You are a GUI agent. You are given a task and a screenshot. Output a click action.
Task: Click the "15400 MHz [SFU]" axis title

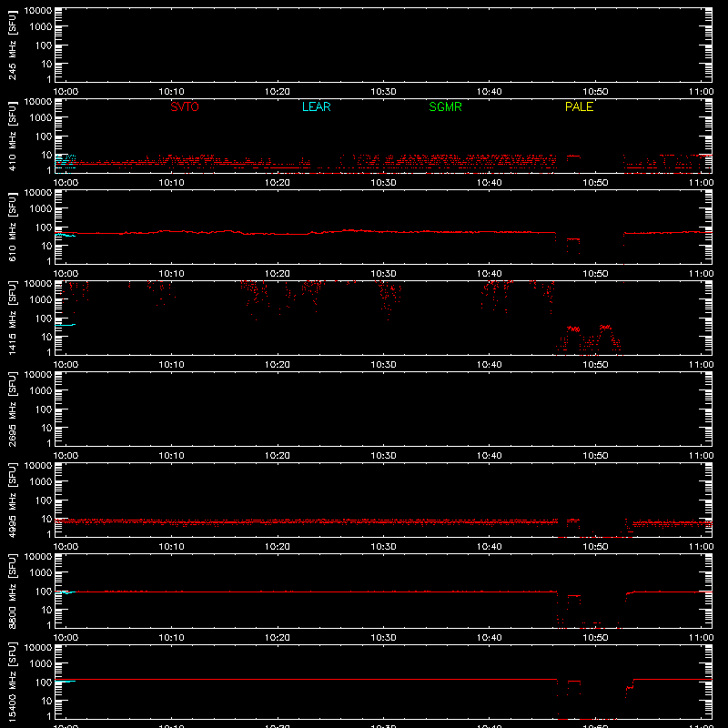[13, 682]
